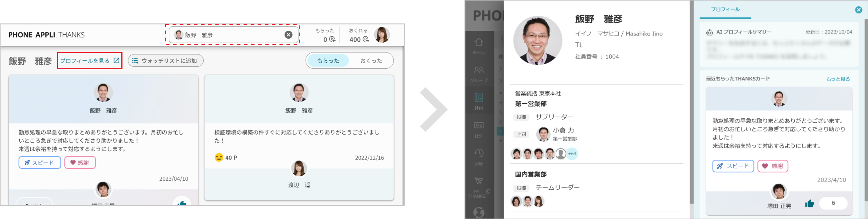Switch to the おくった toggle tab
Viewport: 868px width, 219px height.
371,61
